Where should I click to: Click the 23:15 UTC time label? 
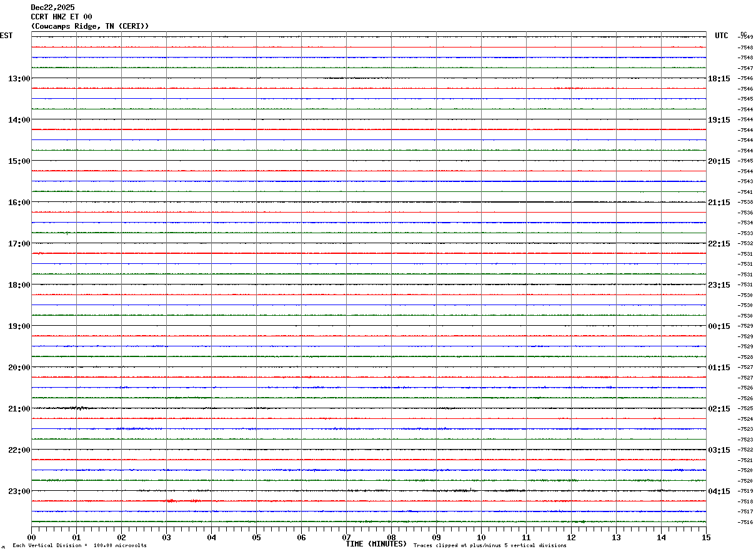pos(719,285)
